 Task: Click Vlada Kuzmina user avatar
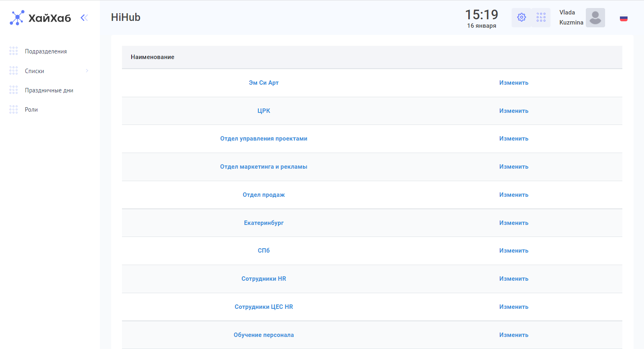(595, 18)
